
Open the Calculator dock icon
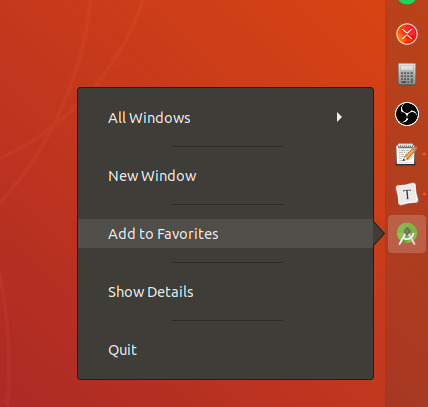(x=407, y=74)
